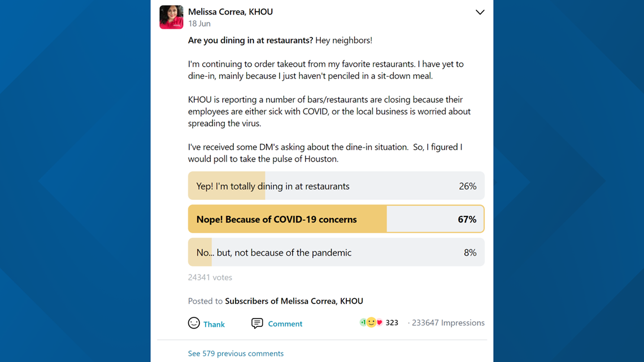
Task: Click the 24341 votes count
Action: (210, 277)
